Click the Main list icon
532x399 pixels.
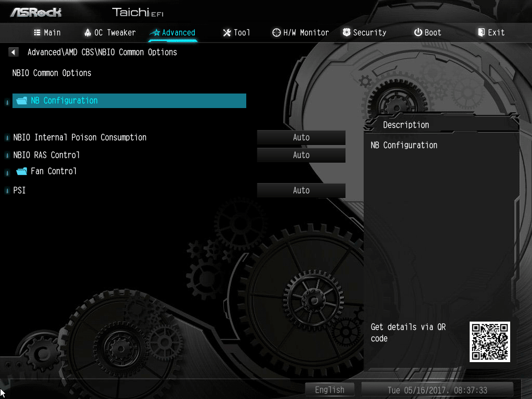(37, 33)
